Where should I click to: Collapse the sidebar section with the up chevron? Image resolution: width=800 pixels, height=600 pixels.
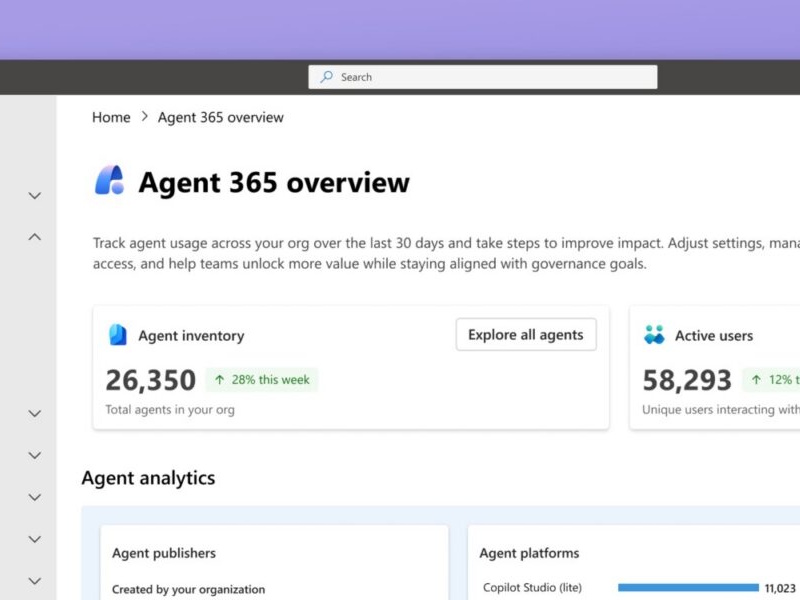coord(35,237)
